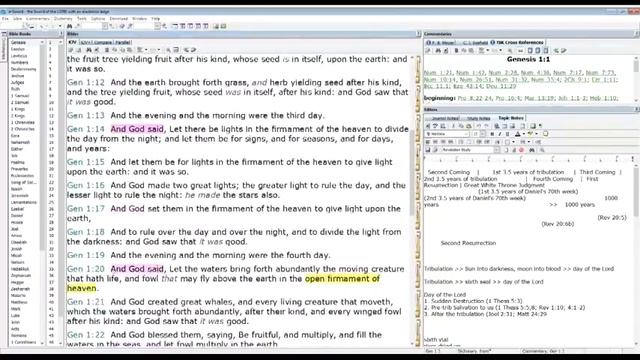Select Nehemiah in the Bible Books list
This screenshot has height=360, width=640.
20,142
